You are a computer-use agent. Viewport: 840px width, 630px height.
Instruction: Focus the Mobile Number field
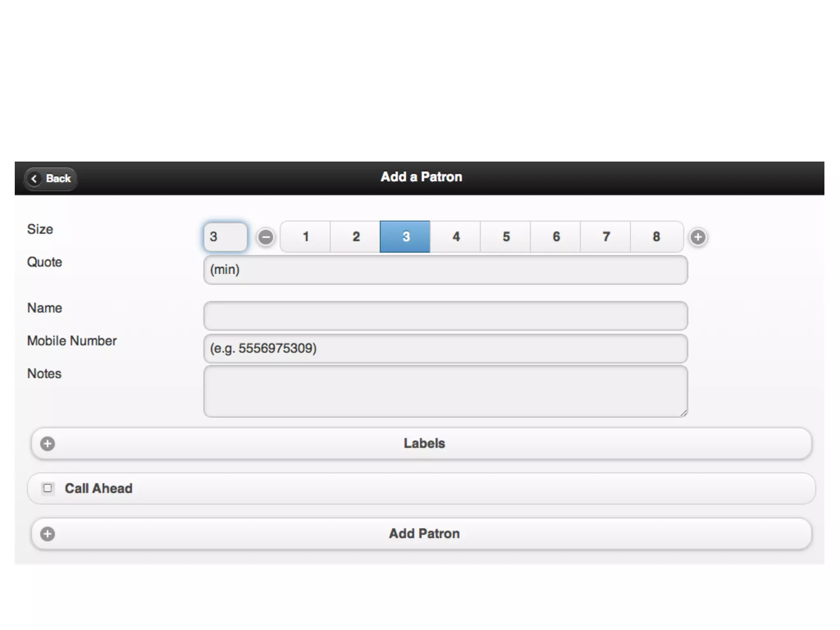pyautogui.click(x=445, y=349)
